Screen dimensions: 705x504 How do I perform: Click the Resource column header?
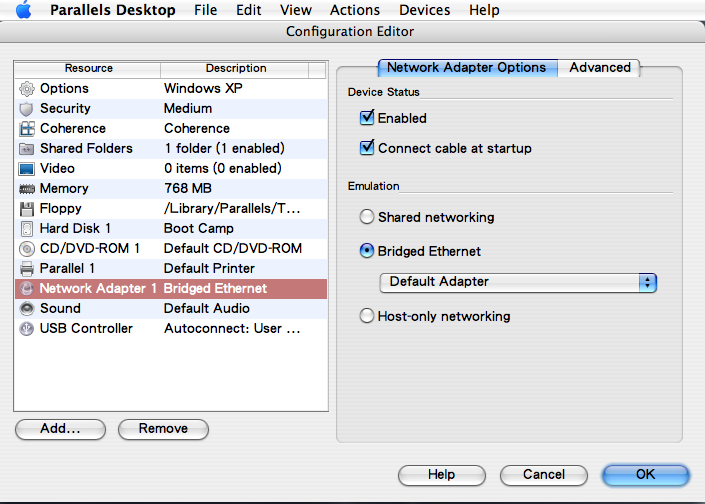click(x=89, y=69)
